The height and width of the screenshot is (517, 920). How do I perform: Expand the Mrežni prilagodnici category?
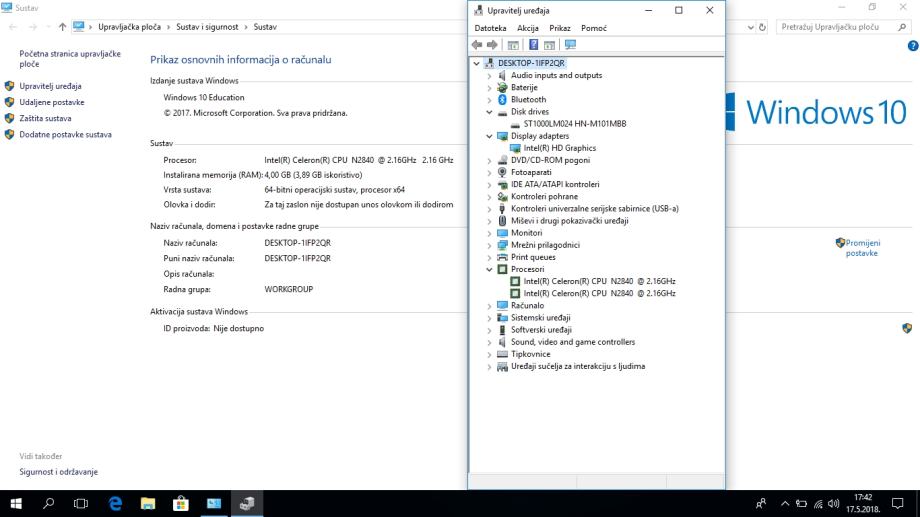489,245
